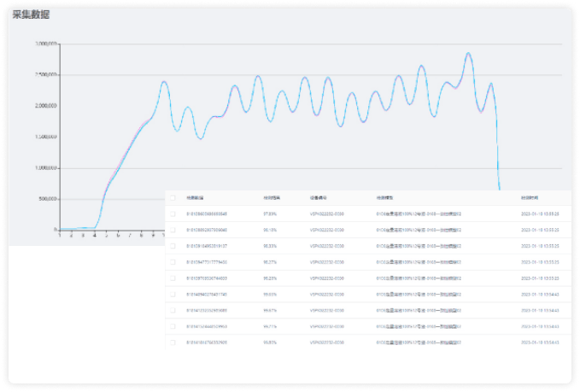
Task: Toggle the select-all checkbox in table header
Action: coord(173,197)
